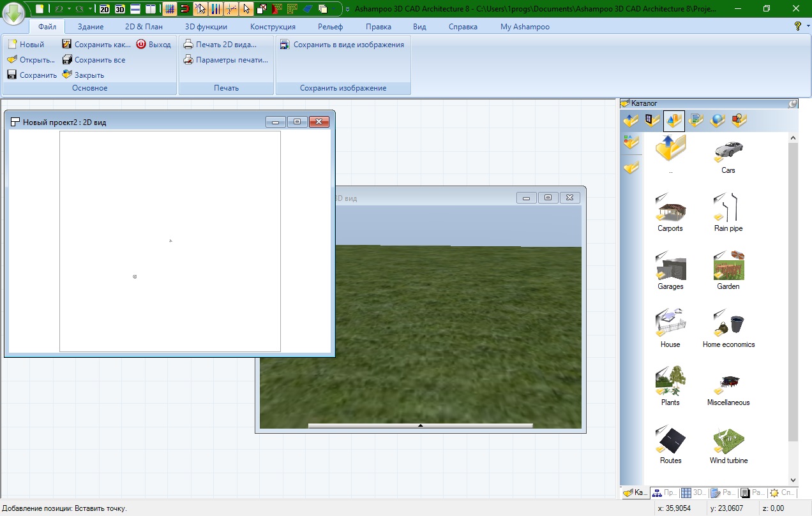812x516 pixels.
Task: Select the window-pane catalog category icon
Action: (652, 120)
